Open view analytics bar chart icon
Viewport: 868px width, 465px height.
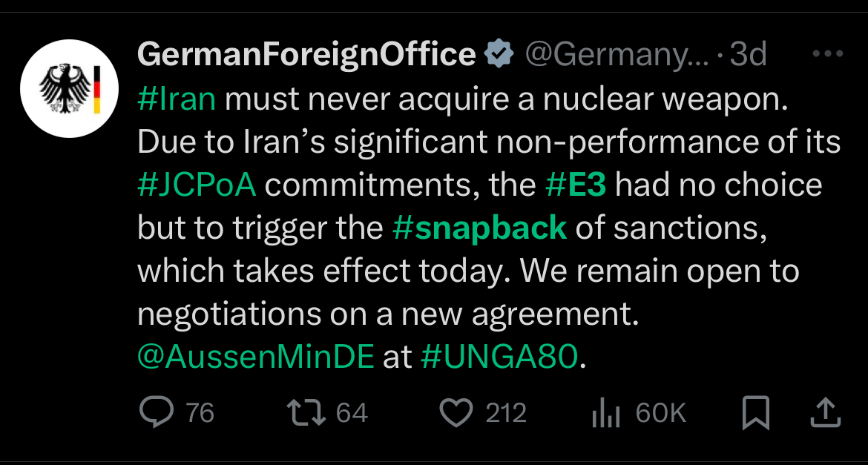[606, 414]
